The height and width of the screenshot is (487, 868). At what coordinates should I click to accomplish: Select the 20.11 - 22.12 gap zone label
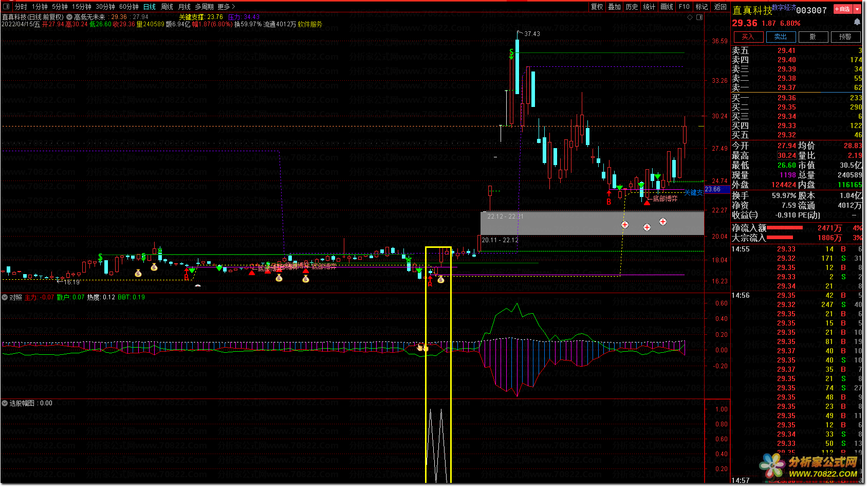coord(500,240)
